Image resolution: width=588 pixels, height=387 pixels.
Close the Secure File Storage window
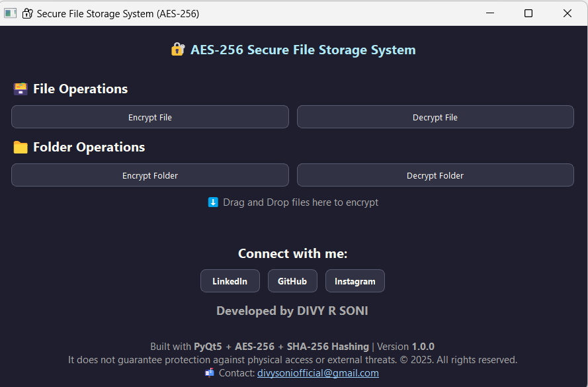[567, 13]
